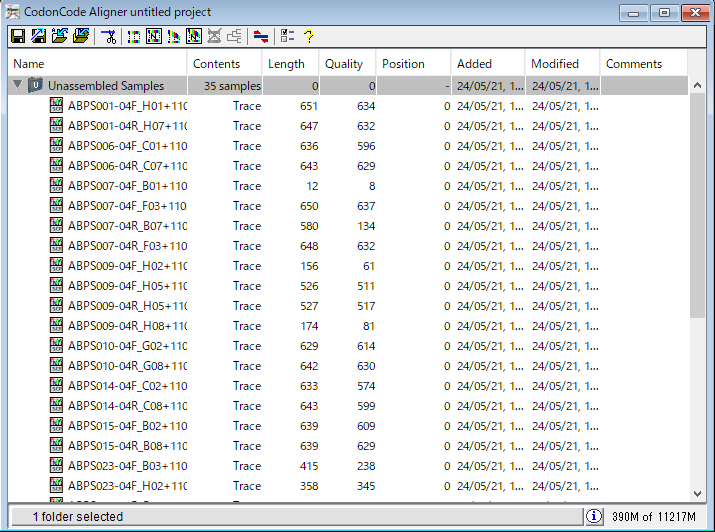
Task: Open Help with the yellow question mark
Action: click(309, 37)
